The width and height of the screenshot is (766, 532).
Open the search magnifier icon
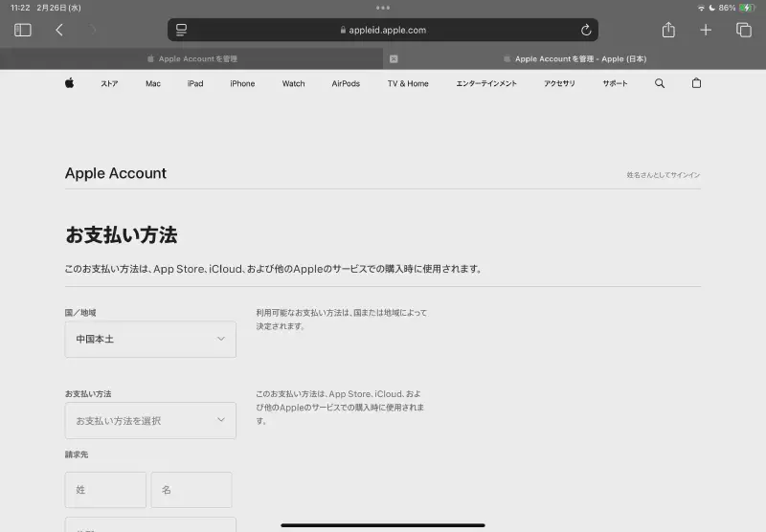pyautogui.click(x=660, y=83)
